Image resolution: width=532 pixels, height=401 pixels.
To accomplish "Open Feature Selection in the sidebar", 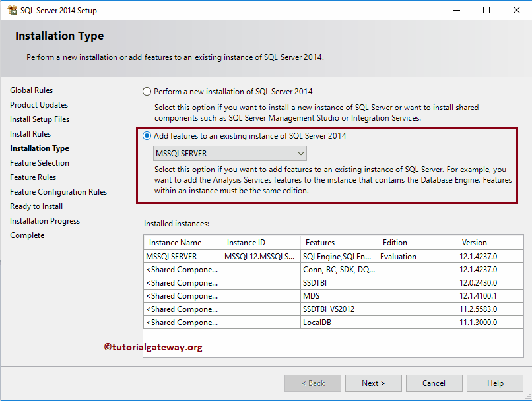I will click(x=39, y=162).
